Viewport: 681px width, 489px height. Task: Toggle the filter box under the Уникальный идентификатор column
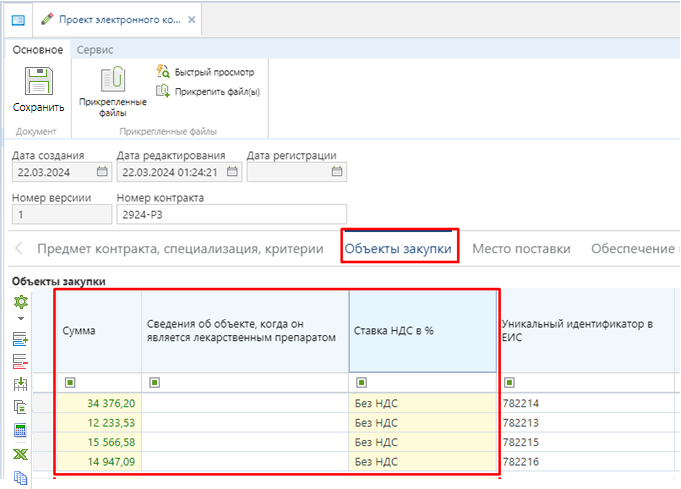point(509,382)
